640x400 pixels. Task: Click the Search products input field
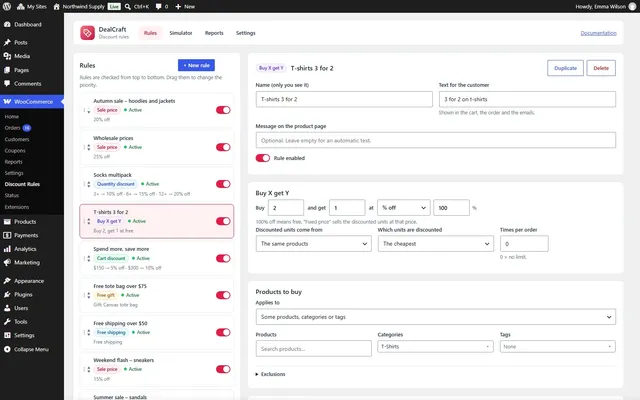(313, 349)
